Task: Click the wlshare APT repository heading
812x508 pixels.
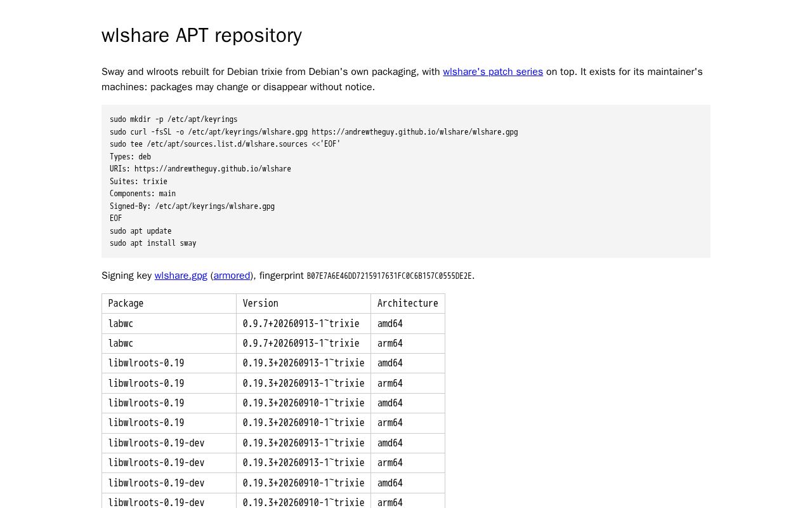Action: point(202,35)
